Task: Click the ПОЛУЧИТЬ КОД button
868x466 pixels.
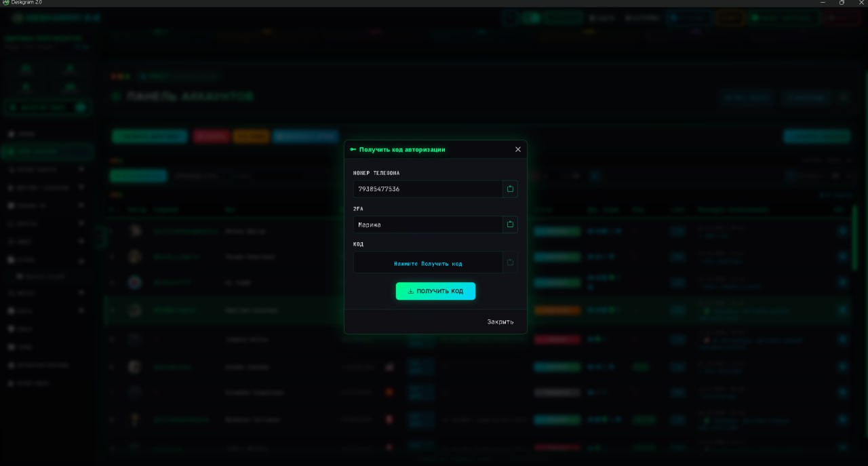Action: (435, 291)
